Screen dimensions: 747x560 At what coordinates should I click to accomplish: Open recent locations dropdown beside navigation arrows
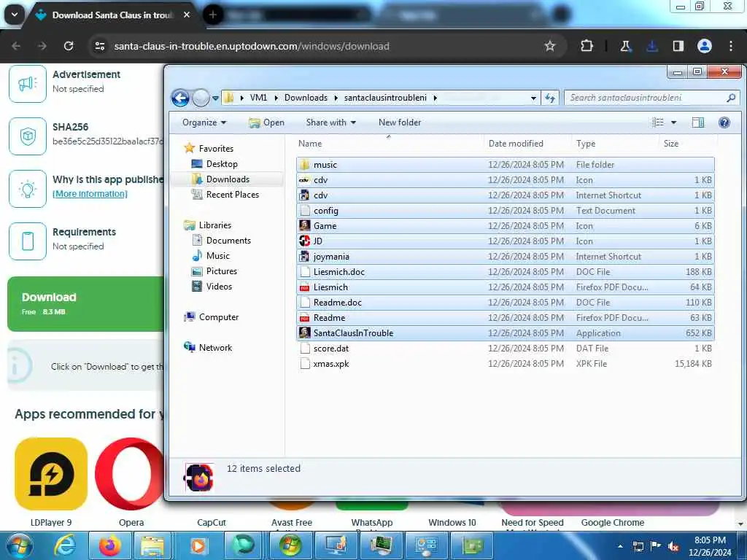click(215, 98)
